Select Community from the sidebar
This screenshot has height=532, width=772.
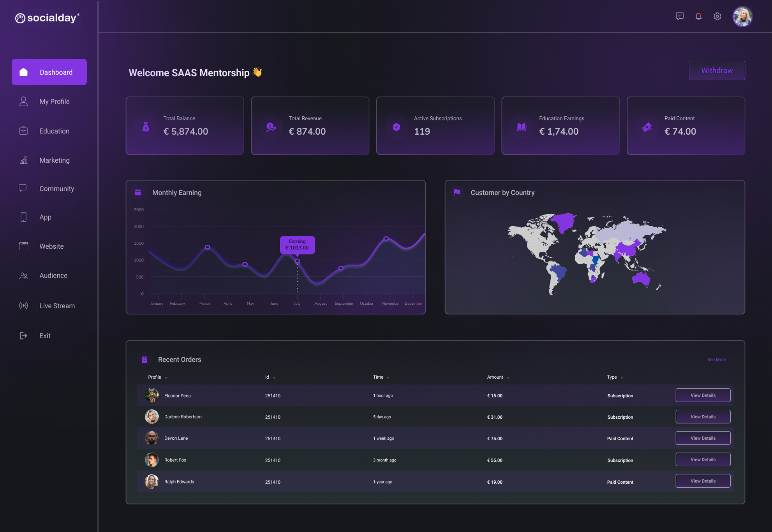tap(56, 188)
